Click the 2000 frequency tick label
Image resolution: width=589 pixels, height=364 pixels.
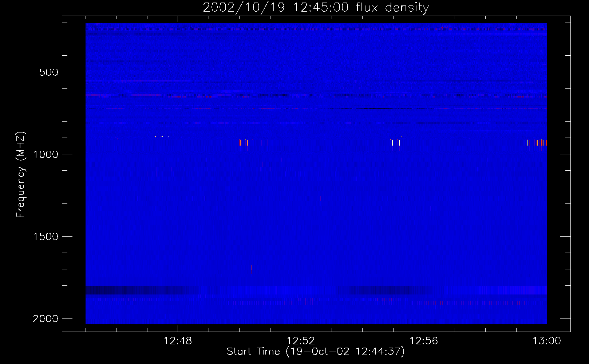(46, 319)
